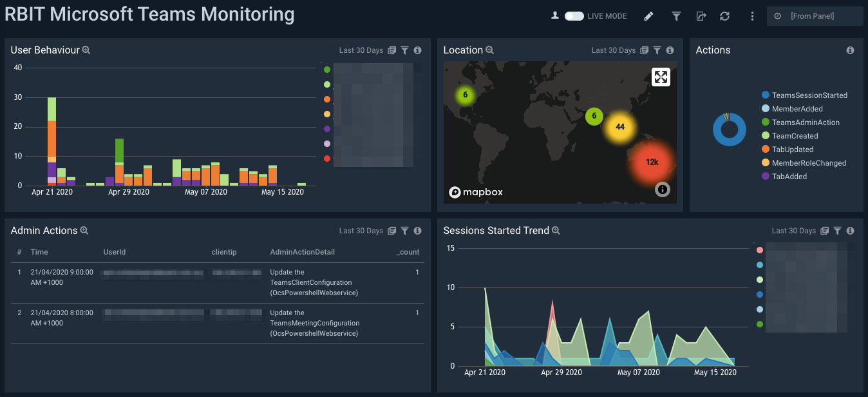The height and width of the screenshot is (397, 868).
Task: Click the RBIT Microsoft Teams Monitoring title
Action: [149, 14]
